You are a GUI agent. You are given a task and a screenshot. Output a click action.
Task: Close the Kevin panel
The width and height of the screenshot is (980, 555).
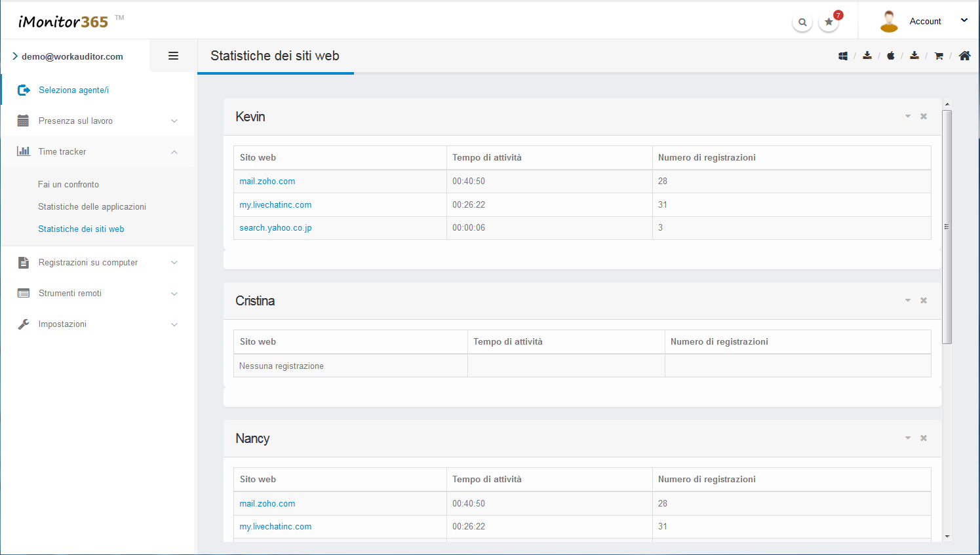tap(924, 117)
